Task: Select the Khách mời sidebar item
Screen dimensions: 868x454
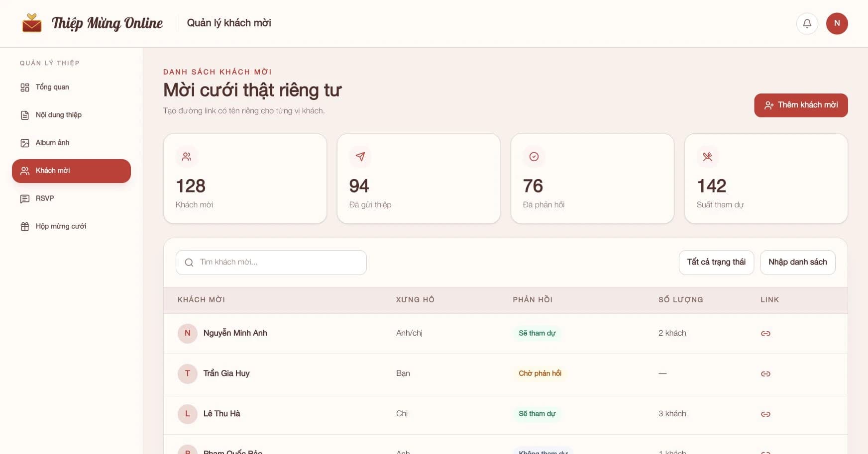Action: pyautogui.click(x=71, y=171)
